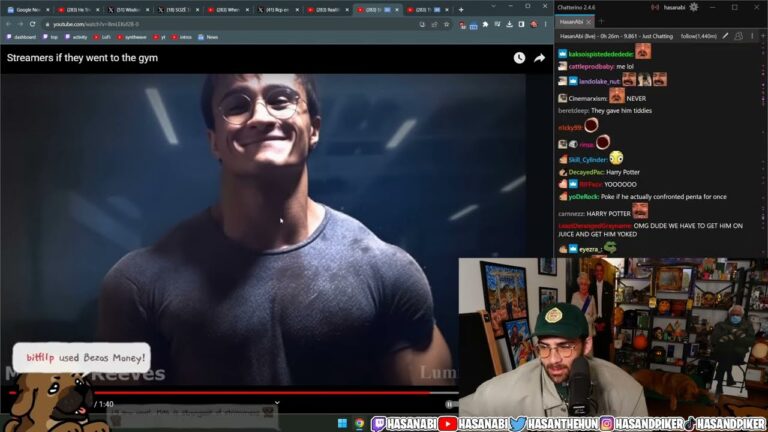The width and height of the screenshot is (768, 432).
Task: Click the youtube.com address bar
Action: 230,24
